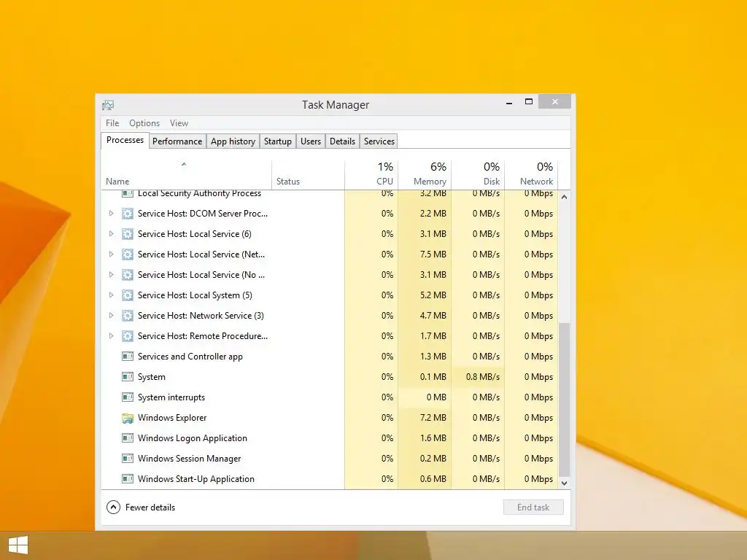The height and width of the screenshot is (560, 747).
Task: Click the Windows Start-Up Application icon
Action: click(127, 479)
